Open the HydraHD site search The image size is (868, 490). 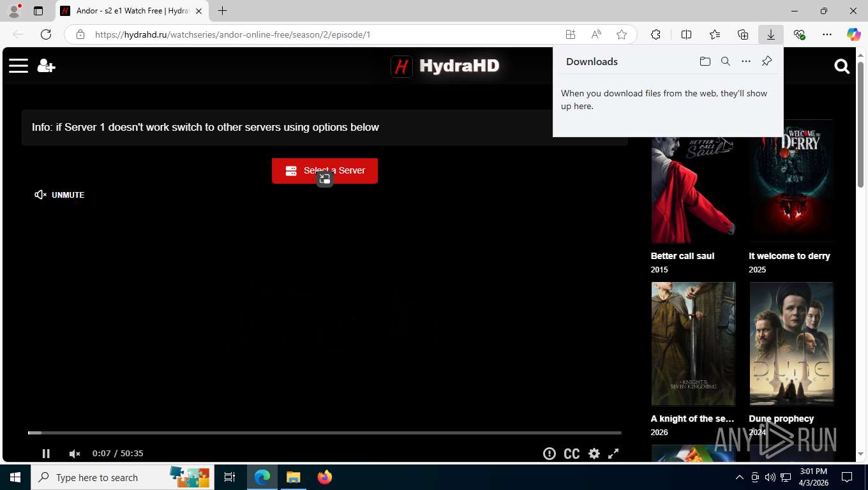tap(842, 66)
